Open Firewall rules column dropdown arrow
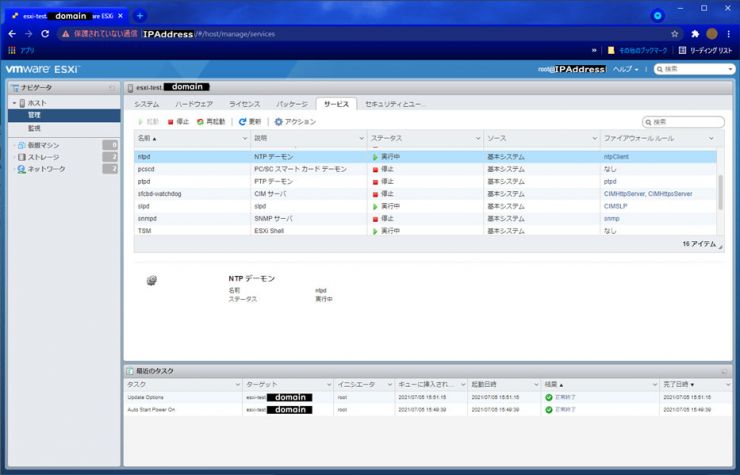This screenshot has width=740, height=475. (x=711, y=138)
